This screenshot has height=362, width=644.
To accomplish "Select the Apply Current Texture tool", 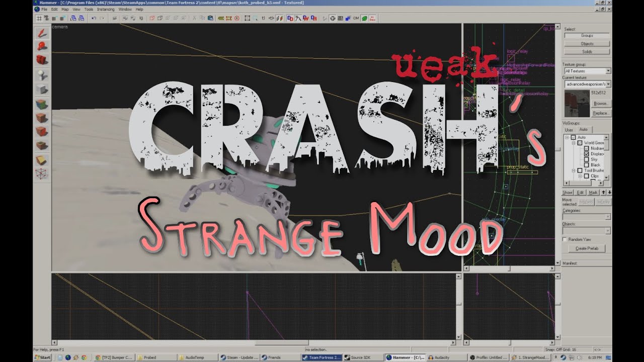I will pos(41,118).
